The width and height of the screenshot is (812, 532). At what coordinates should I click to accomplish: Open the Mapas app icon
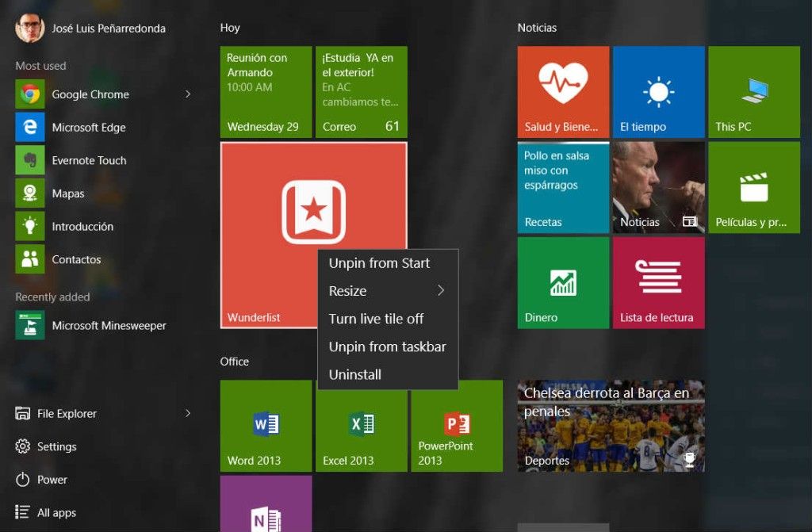pyautogui.click(x=30, y=193)
